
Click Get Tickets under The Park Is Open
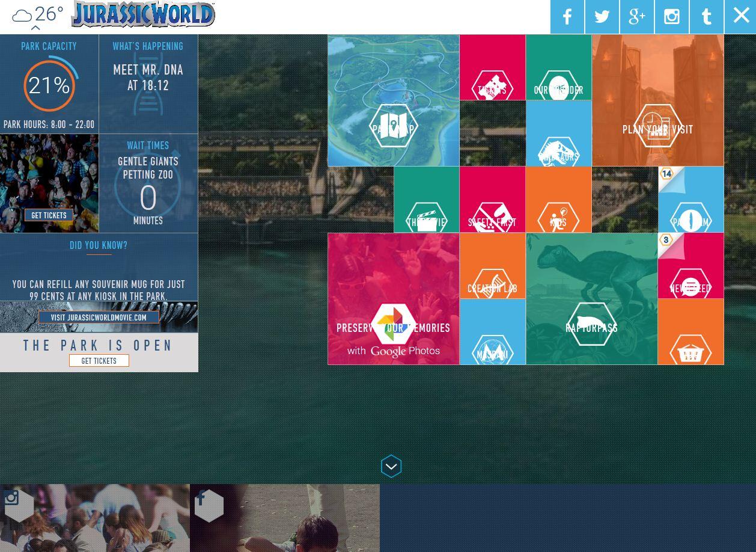(x=99, y=361)
